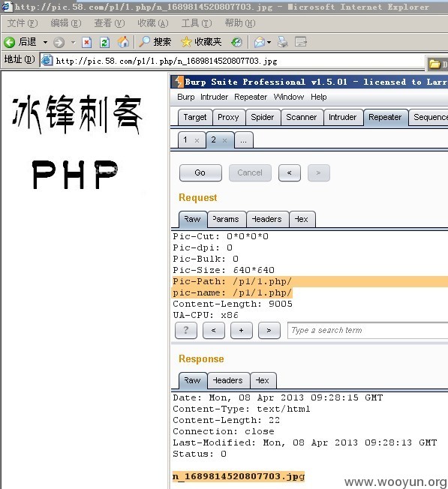Click the Go button in Repeater
This screenshot has height=489, width=448.
tap(200, 172)
